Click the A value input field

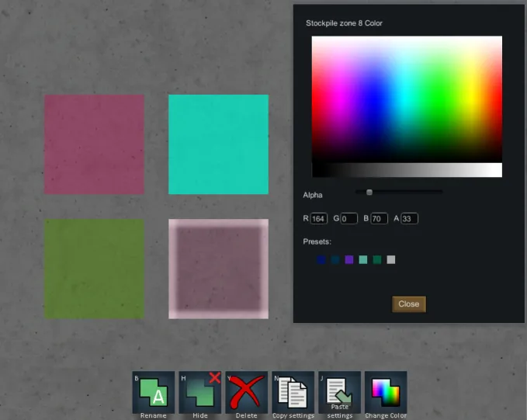409,219
